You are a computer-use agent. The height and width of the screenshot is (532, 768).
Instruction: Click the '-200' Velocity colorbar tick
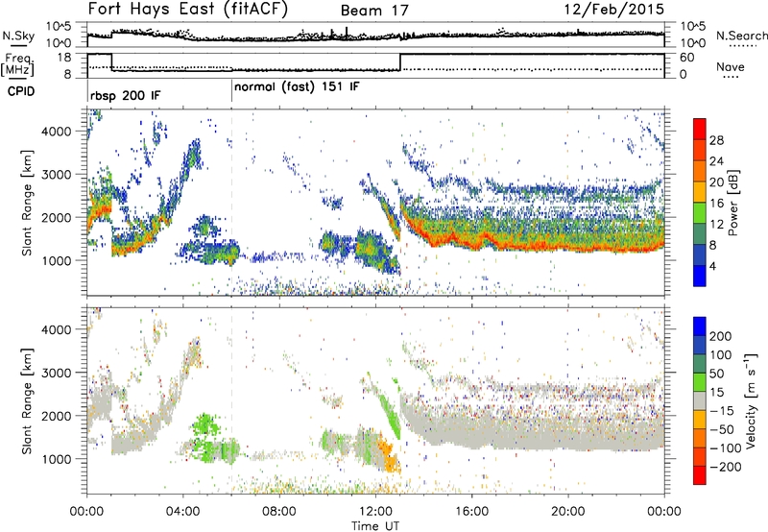(x=726, y=467)
